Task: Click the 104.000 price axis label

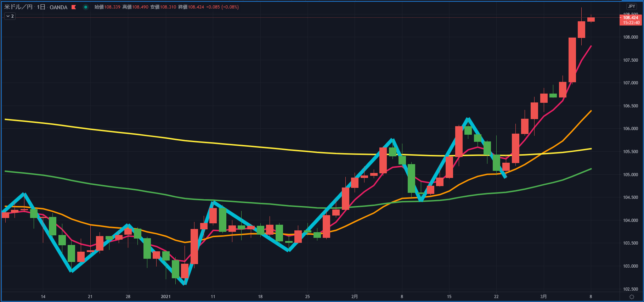Action: coord(631,220)
